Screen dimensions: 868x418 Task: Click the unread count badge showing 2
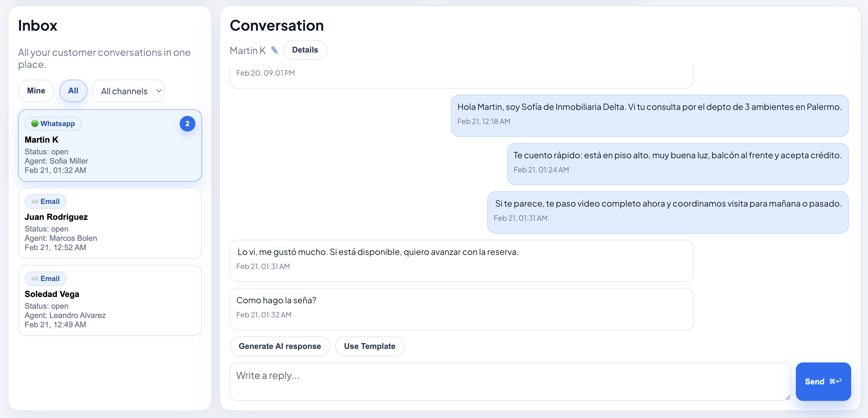(187, 123)
